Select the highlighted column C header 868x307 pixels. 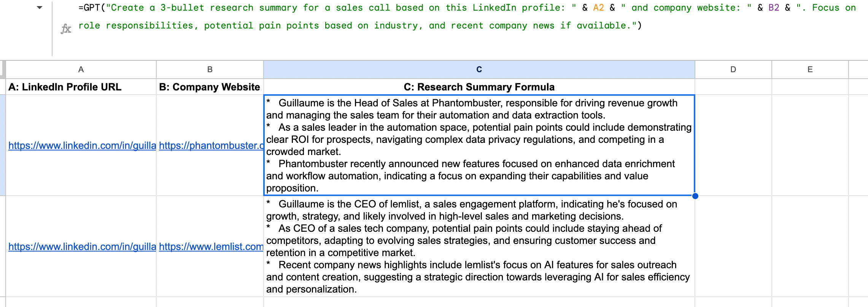[x=479, y=70]
